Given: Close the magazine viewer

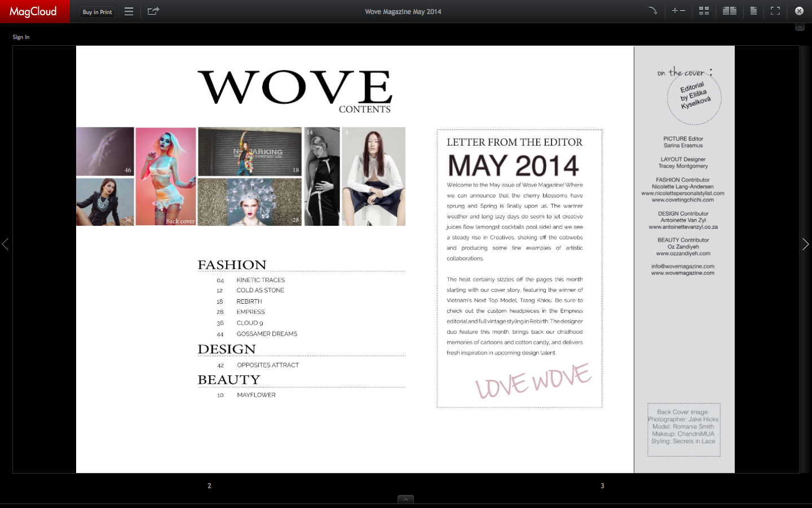Looking at the screenshot, I should pyautogui.click(x=799, y=11).
